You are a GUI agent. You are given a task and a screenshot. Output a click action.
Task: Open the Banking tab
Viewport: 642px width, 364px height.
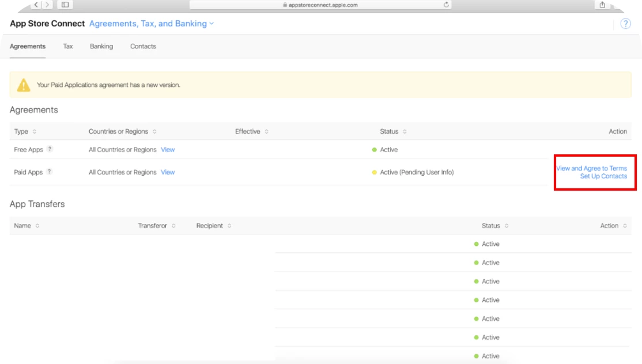(x=101, y=46)
